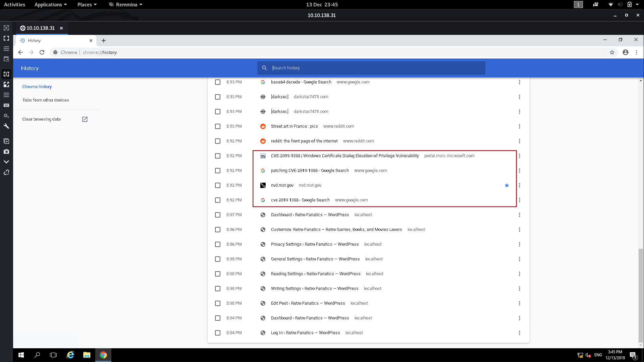Check the box for CVE-2019-1388 Microsoft entry

(218, 156)
